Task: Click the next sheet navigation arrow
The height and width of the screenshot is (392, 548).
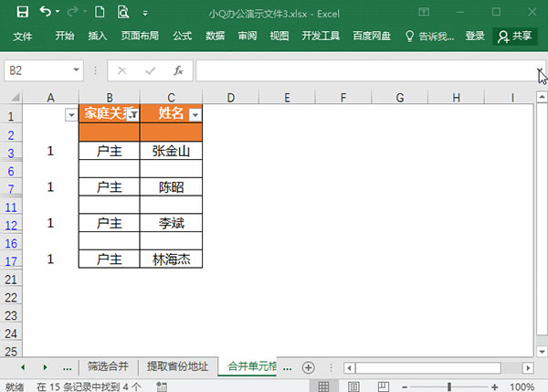Action: (x=45, y=367)
